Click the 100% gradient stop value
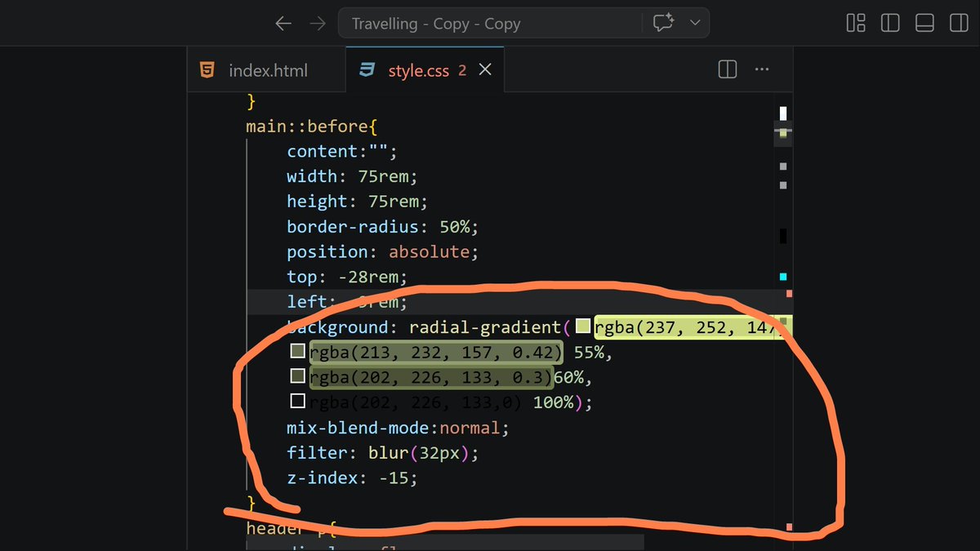 click(553, 402)
